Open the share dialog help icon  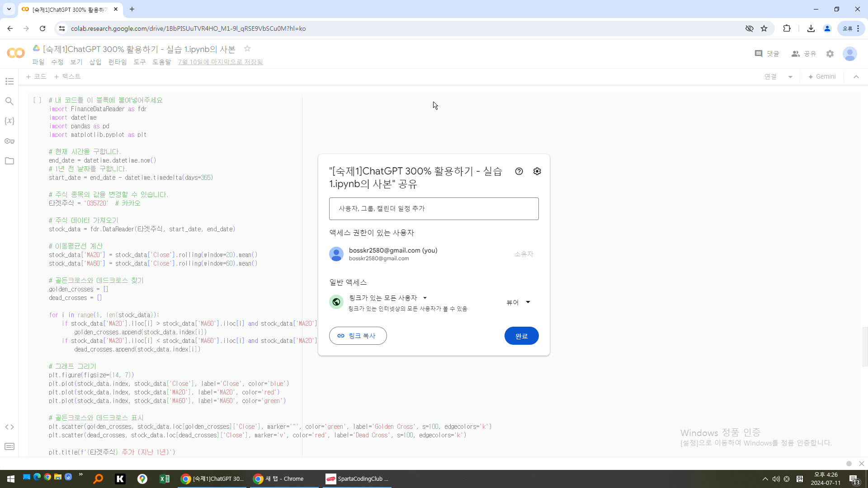pyautogui.click(x=519, y=171)
